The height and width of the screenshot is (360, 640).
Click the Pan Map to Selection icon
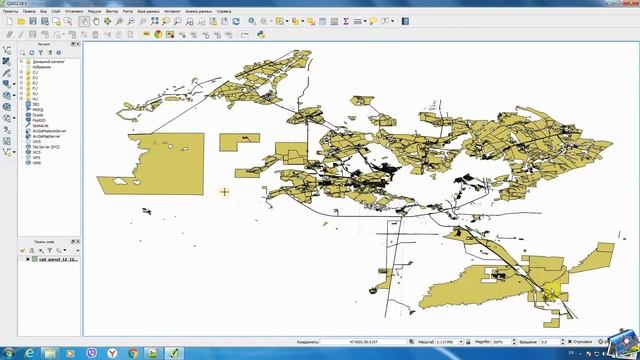[x=107, y=21]
